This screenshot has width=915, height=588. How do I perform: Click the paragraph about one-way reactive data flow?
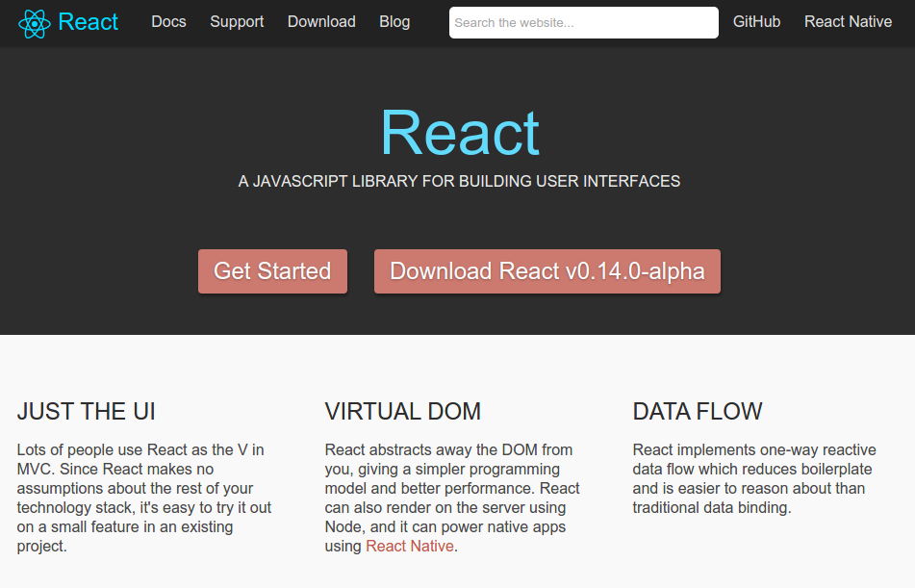coord(754,479)
